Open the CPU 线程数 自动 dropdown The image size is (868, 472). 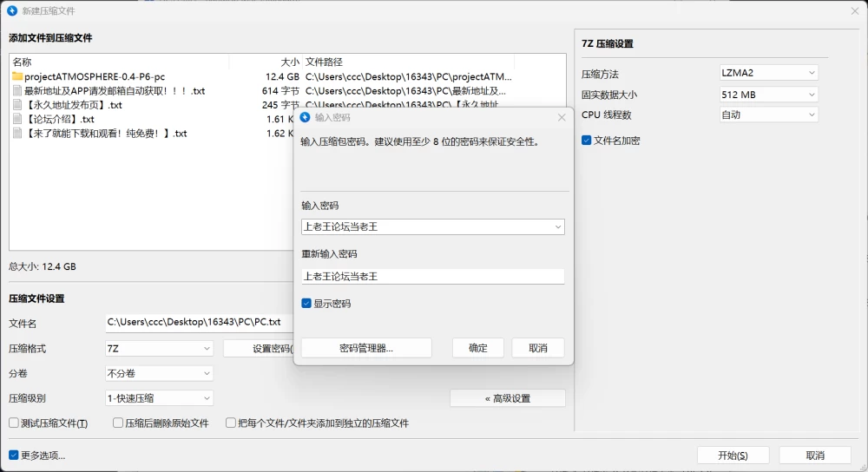[768, 115]
